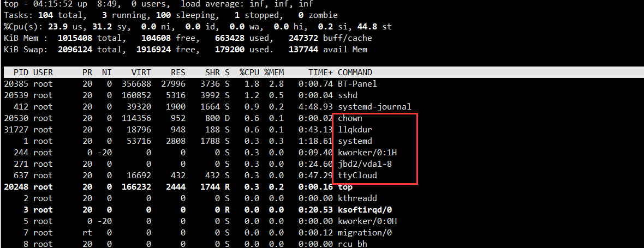Select the BT-Panel command name
Viewport: 644px width, 248px height.
point(357,83)
